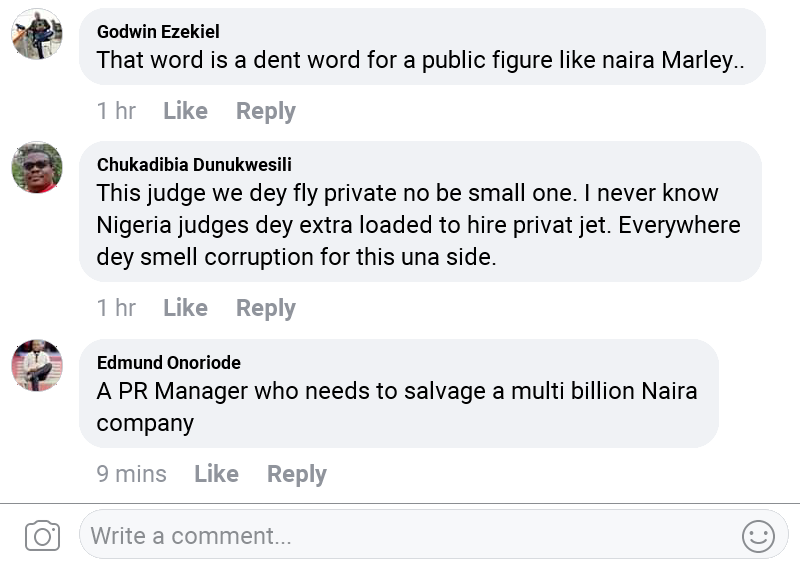Like Chukadibia Dunukwesili's comment

[185, 308]
